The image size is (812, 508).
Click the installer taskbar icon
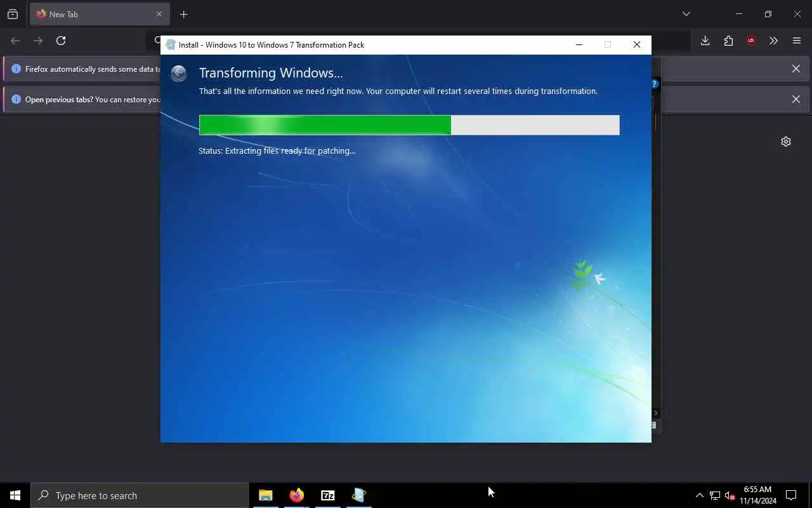(x=358, y=495)
